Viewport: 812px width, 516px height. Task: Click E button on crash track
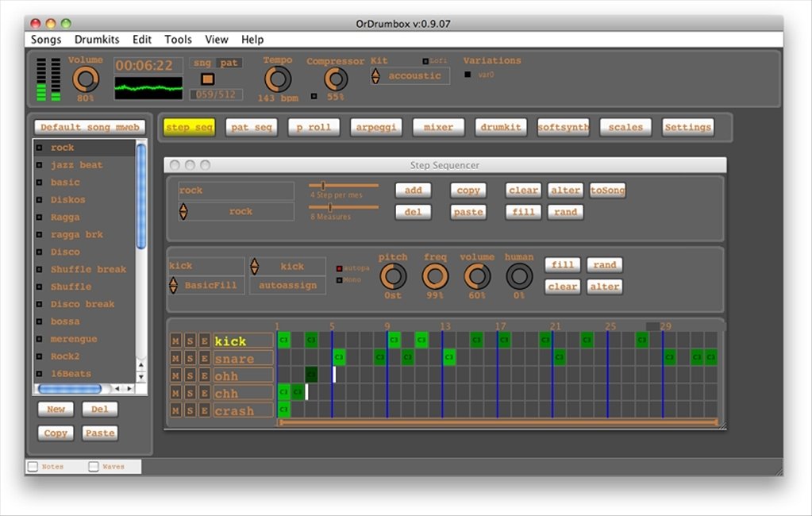pos(205,411)
